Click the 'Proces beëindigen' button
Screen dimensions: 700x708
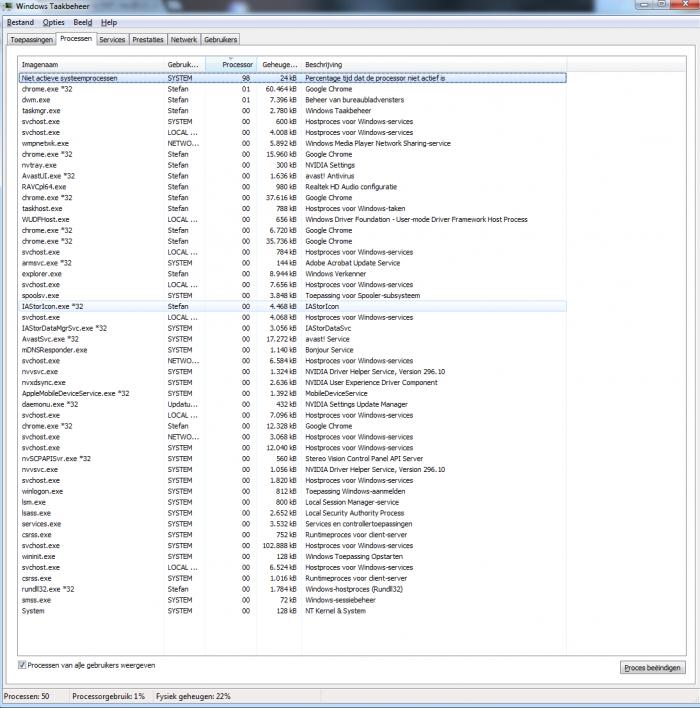652,667
